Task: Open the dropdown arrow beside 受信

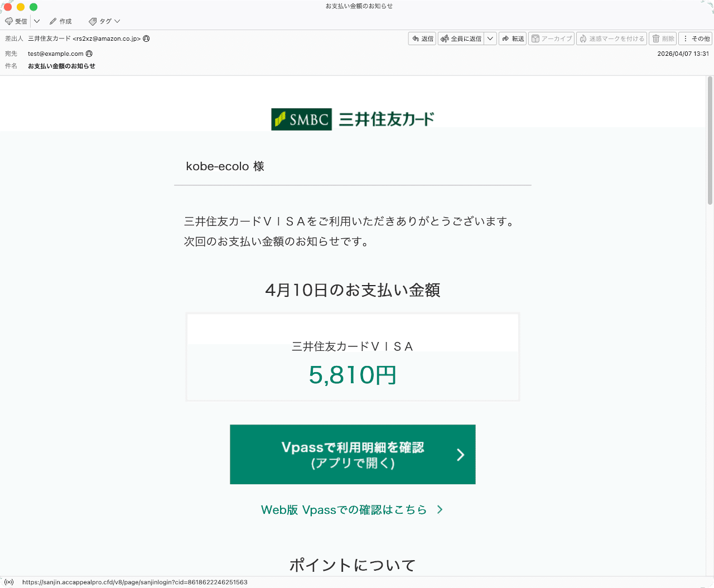Action: (37, 21)
